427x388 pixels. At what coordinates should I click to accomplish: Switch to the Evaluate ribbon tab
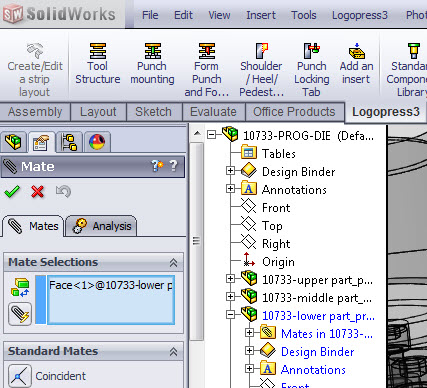tap(213, 112)
